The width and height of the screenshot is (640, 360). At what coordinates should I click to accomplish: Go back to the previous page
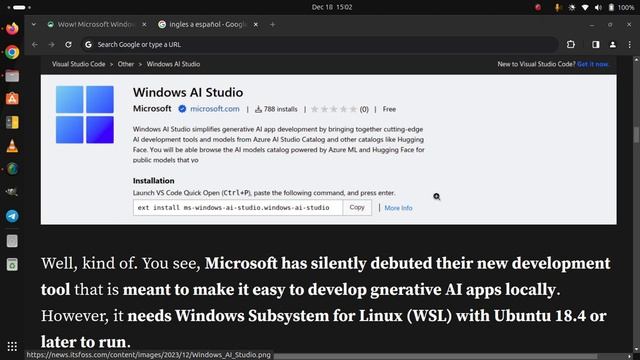[35, 44]
